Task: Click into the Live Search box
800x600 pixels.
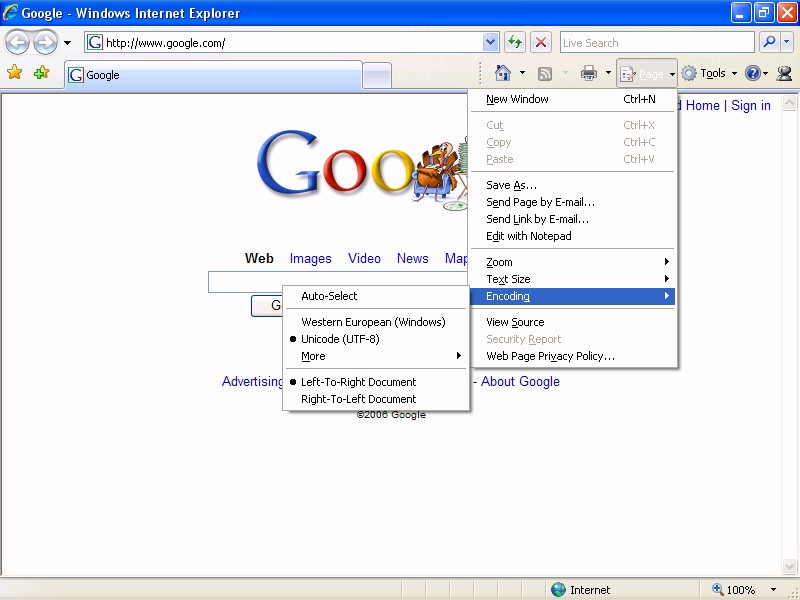Action: (657, 43)
